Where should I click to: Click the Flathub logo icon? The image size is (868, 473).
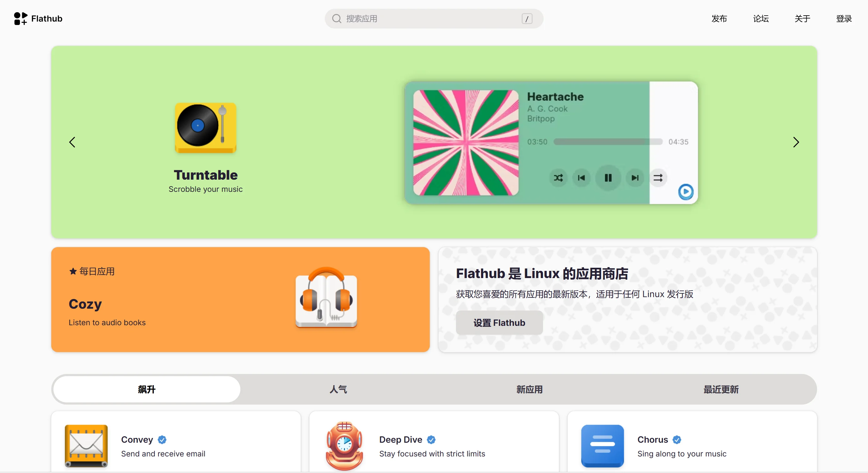click(21, 18)
